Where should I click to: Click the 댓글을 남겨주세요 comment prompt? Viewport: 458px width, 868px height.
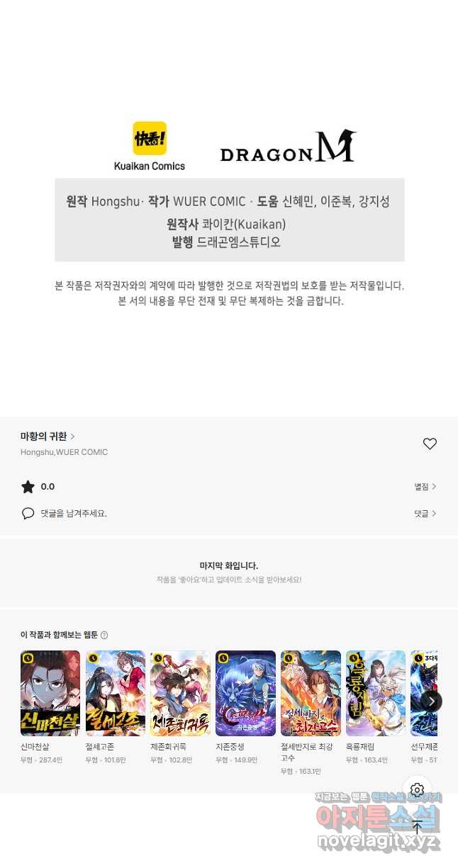[x=74, y=513]
